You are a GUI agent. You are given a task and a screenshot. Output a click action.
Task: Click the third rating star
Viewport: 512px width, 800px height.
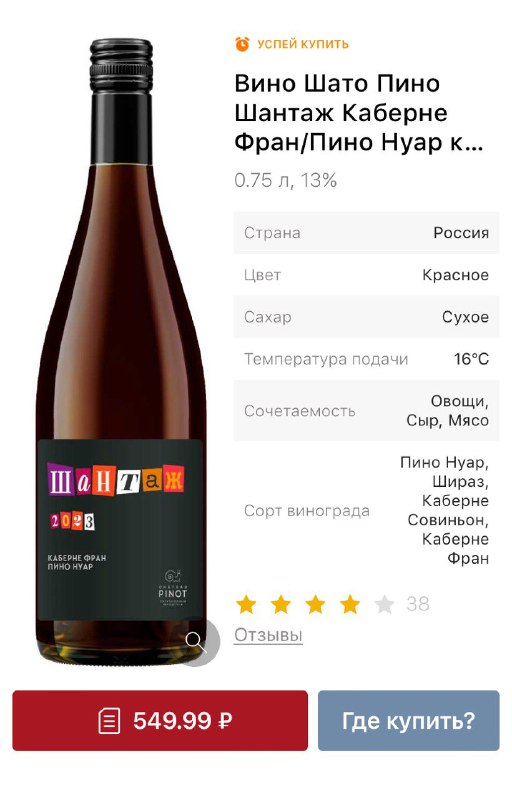315,604
